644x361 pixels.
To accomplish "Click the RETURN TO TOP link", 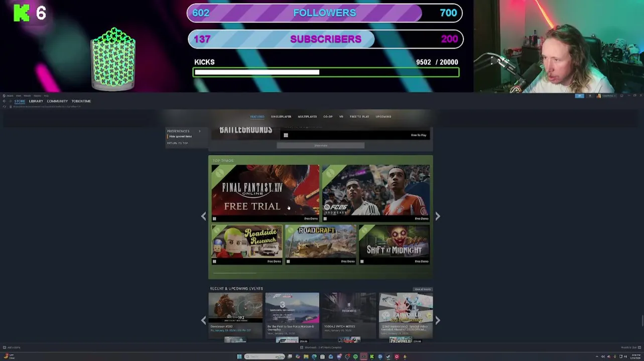I will (178, 143).
